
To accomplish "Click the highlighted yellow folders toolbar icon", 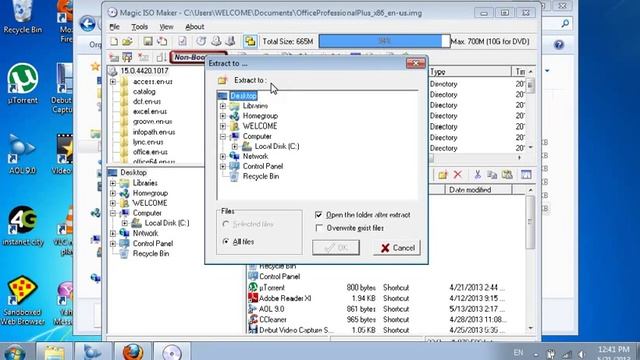I will pyautogui.click(x=250, y=41).
